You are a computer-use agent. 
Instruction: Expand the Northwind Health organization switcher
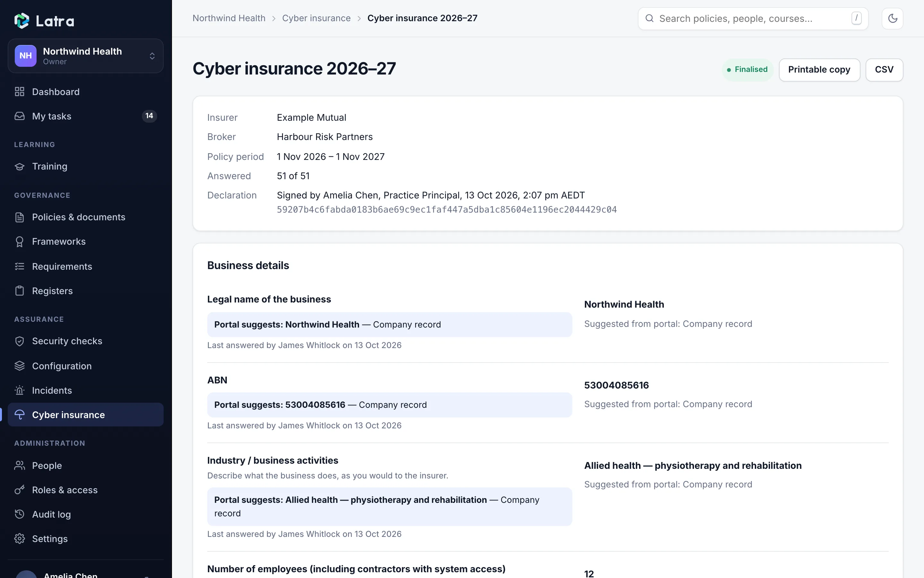86,56
